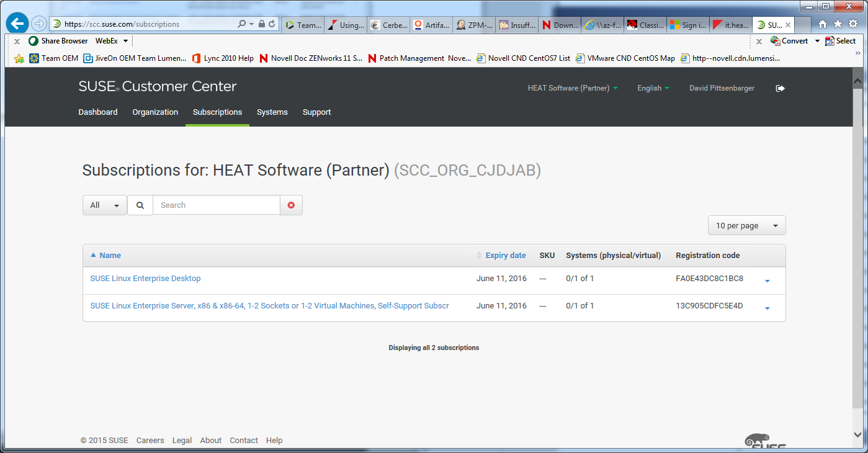Open VMware CND CentOS Map favorite
This screenshot has width=868, height=453.
tap(625, 58)
